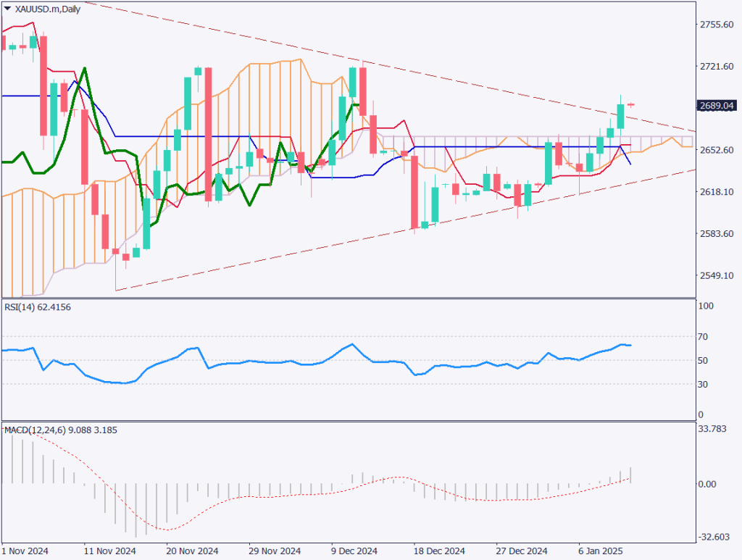
Task: Click the 2721.60 price axis label
Action: pyautogui.click(x=717, y=67)
